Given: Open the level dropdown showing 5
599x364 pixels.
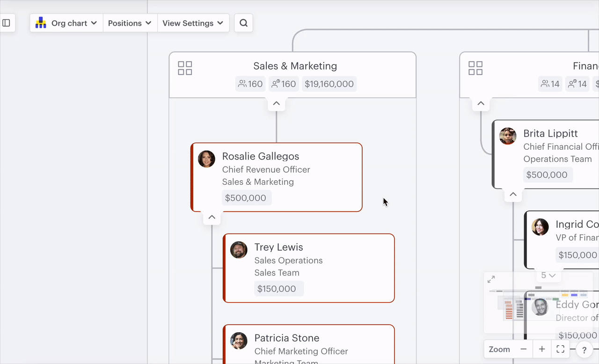Looking at the screenshot, I should [548, 276].
